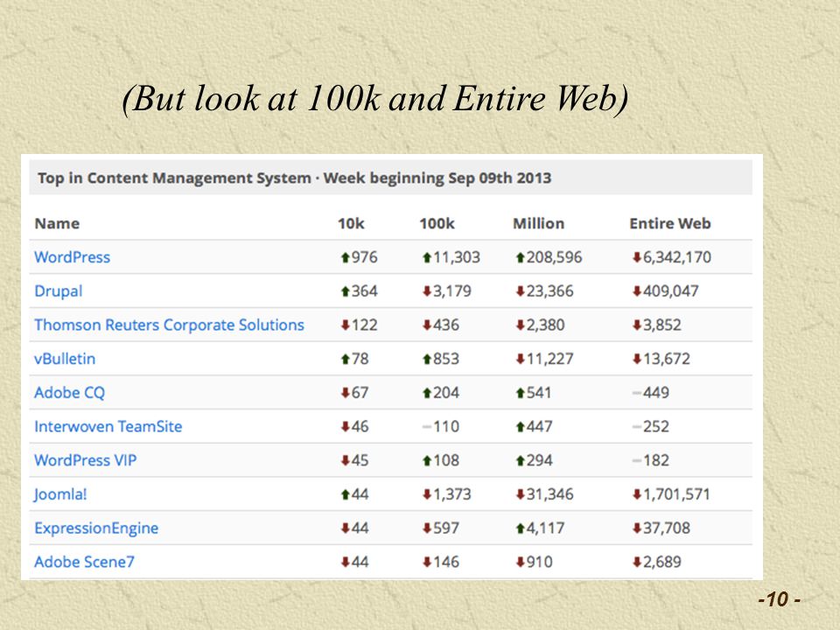Select WordPress VIP 100k value 108
The height and width of the screenshot is (630, 840).
point(445,460)
